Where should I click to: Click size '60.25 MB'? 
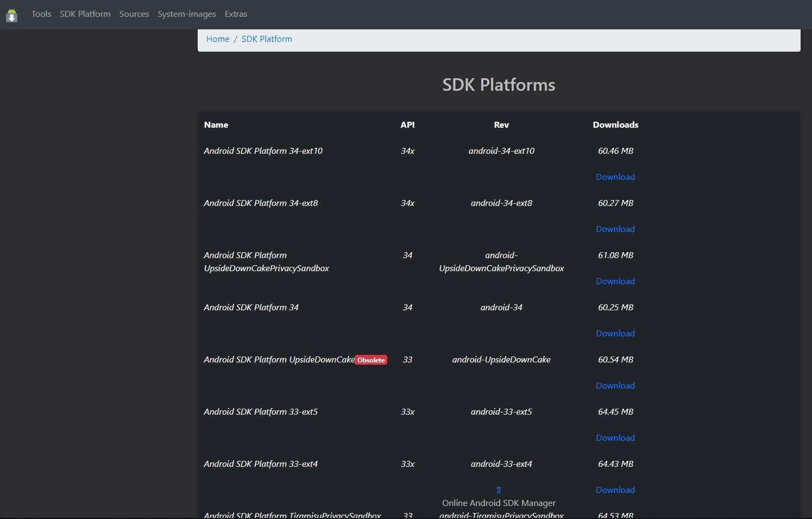click(615, 308)
